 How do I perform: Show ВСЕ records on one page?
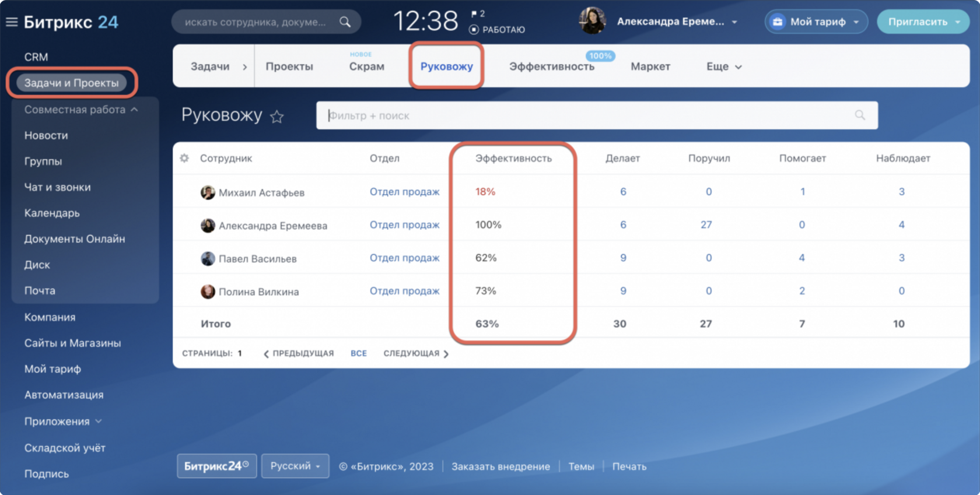359,353
